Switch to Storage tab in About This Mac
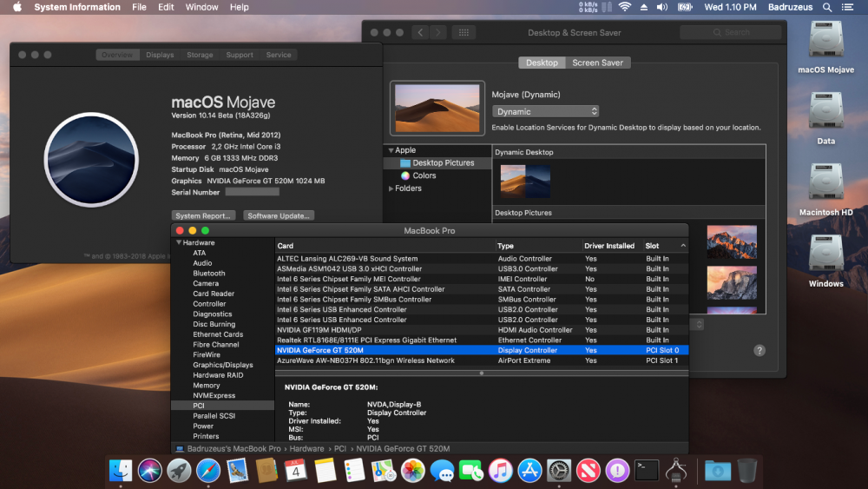Image resolution: width=868 pixels, height=489 pixels. pos(200,55)
